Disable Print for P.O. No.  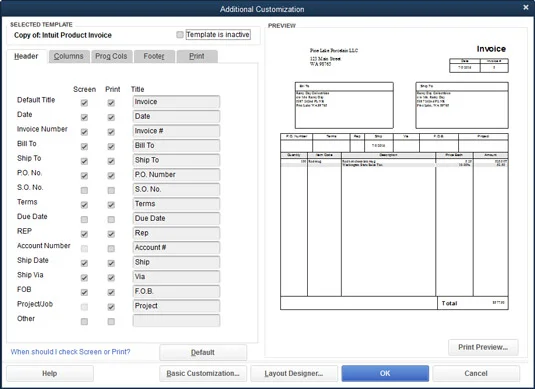coord(111,176)
